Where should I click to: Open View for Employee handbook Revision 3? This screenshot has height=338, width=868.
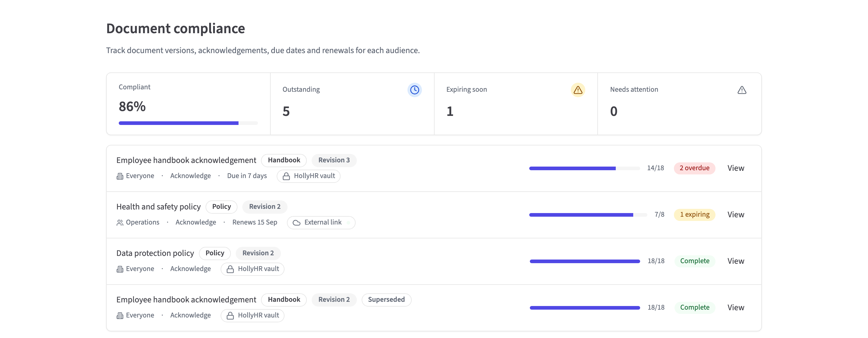tap(736, 168)
